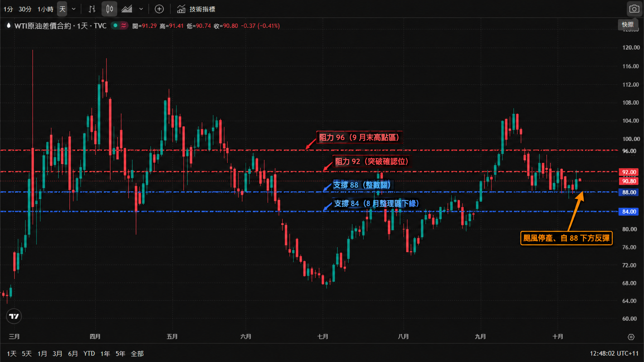The width and height of the screenshot is (644, 362).
Task: Open 技術指標 indicators
Action: coord(196,9)
